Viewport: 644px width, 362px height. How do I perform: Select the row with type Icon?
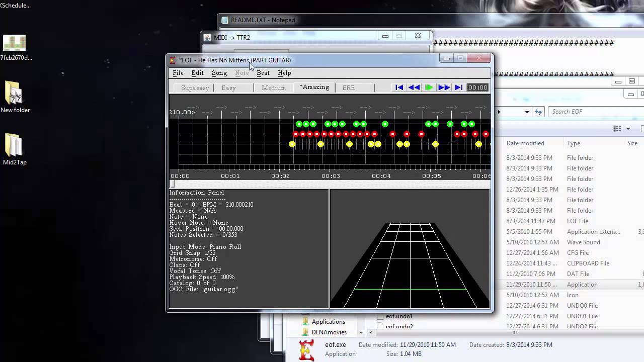569,295
